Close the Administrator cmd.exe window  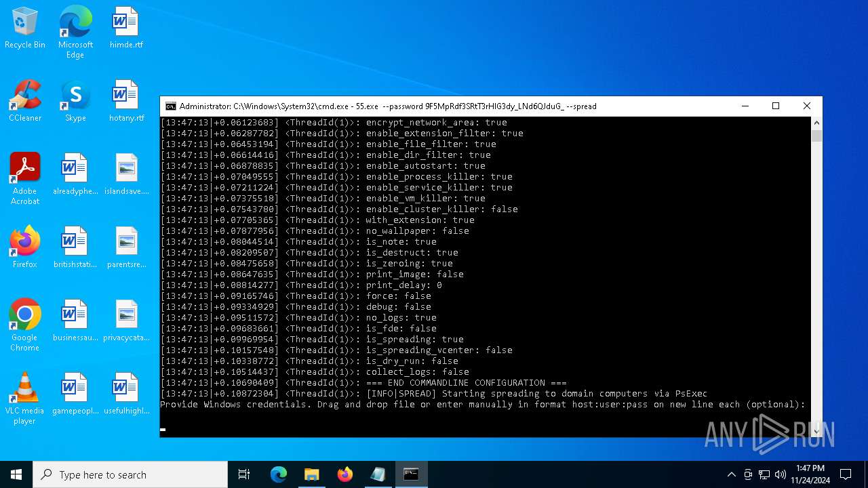coord(806,106)
